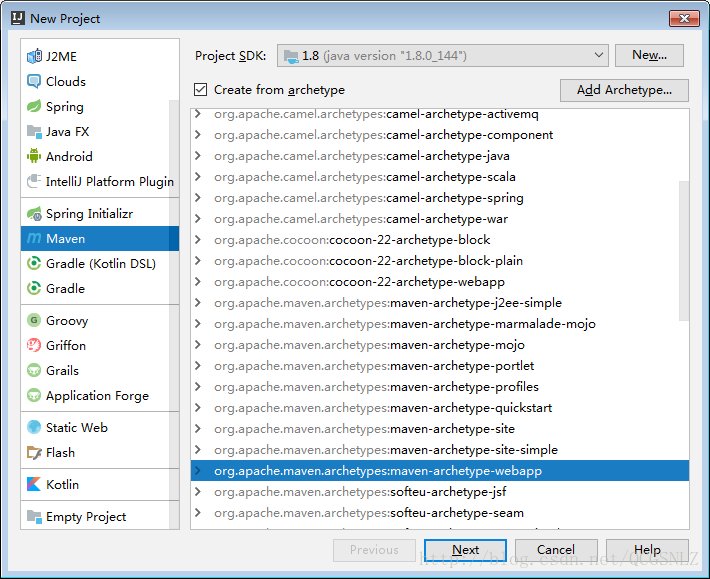Select Gradle (Kotlin DSL) icon
The width and height of the screenshot is (710, 579).
[34, 263]
